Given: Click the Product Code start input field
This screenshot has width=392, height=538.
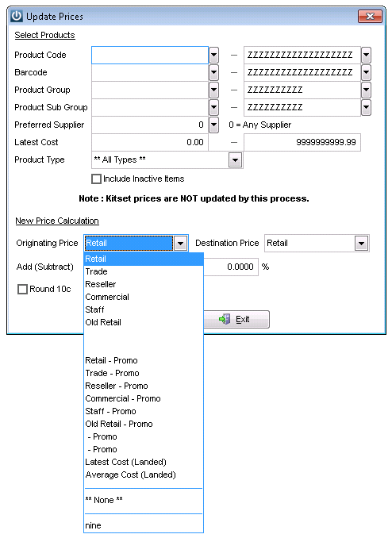Looking at the screenshot, I should (x=150, y=55).
